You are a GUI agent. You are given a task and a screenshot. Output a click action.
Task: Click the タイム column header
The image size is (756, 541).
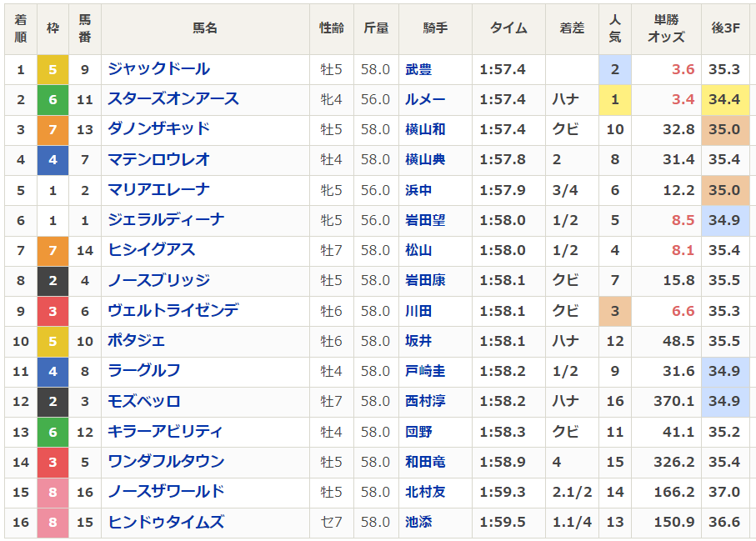pyautogui.click(x=508, y=28)
